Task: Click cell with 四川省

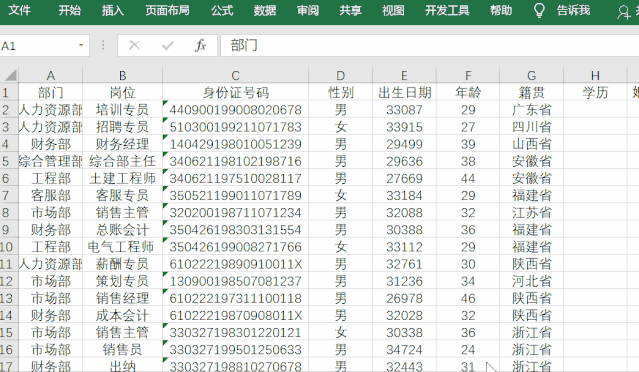Action: [531, 126]
